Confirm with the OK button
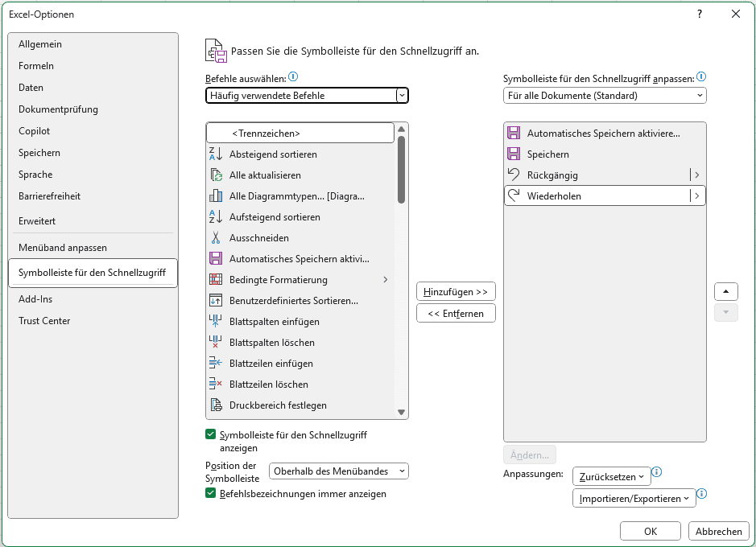The image size is (756, 547). pos(651,531)
